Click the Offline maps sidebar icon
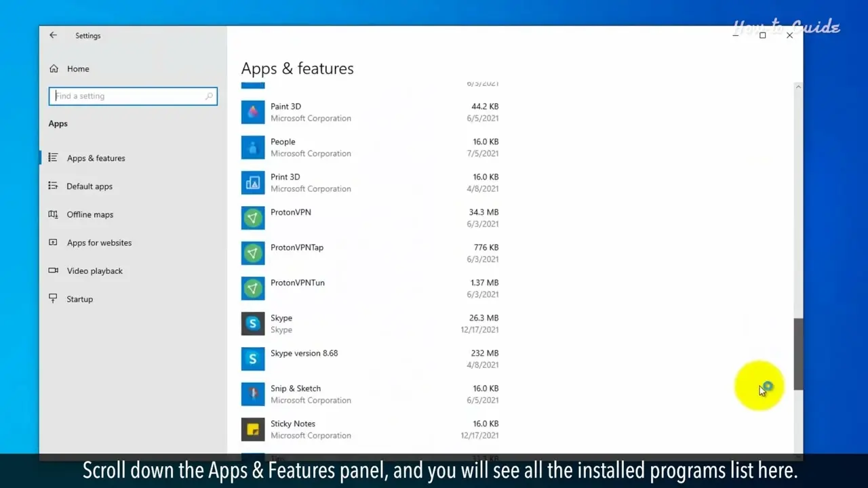This screenshot has width=868, height=488. pos(53,214)
